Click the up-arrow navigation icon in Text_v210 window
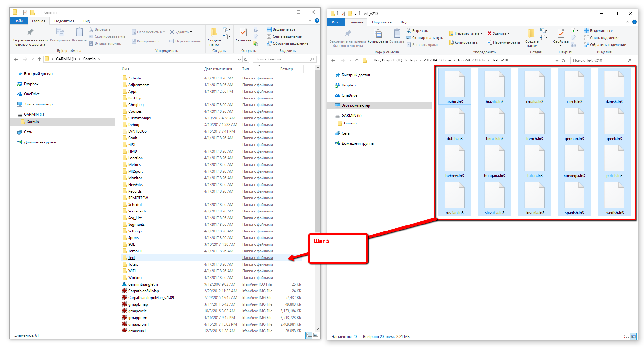This screenshot has width=644, height=348. coord(357,60)
